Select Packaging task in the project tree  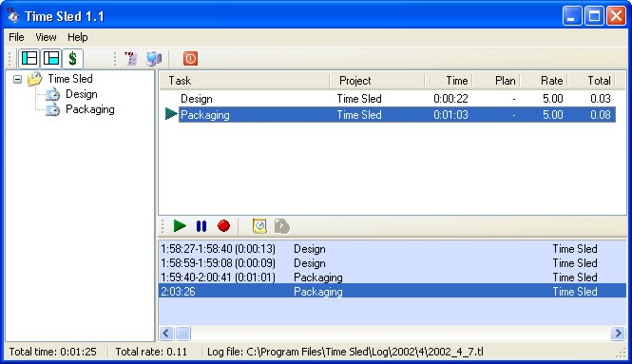point(90,109)
